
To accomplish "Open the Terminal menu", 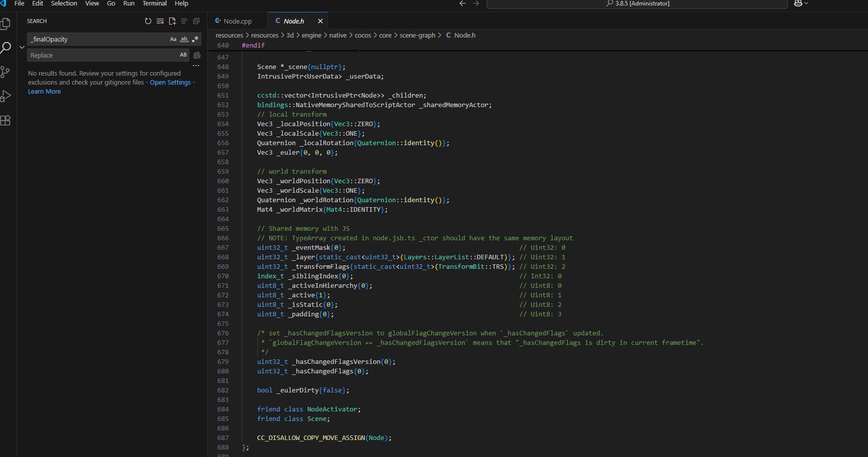I will 154,4.
